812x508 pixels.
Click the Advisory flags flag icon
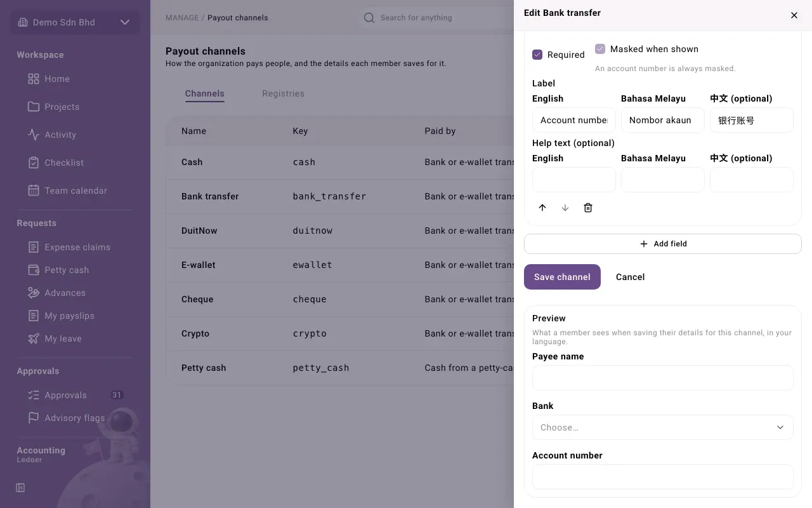coord(34,418)
